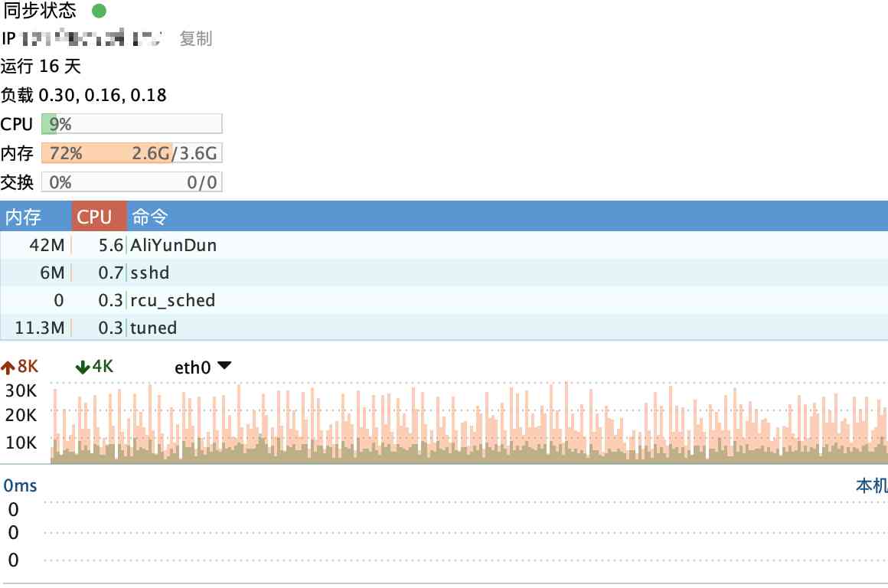Image resolution: width=888 pixels, height=588 pixels.
Task: Copy the IP address via 复制
Action: tap(195, 38)
